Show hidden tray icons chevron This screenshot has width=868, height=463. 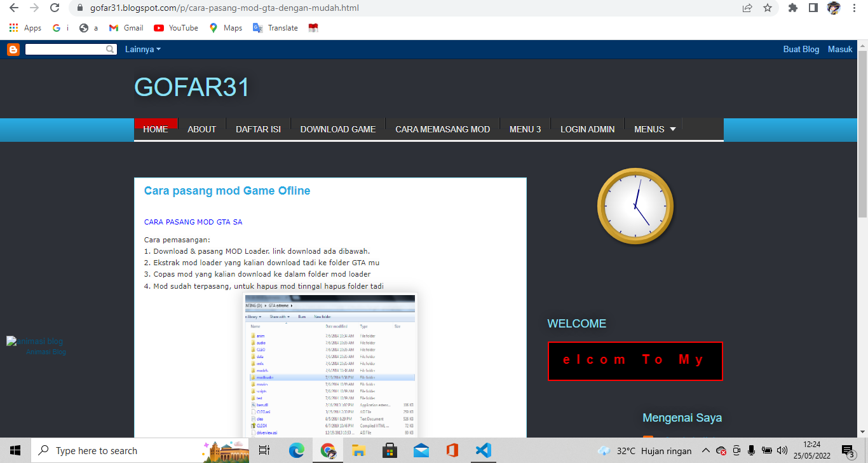(706, 450)
